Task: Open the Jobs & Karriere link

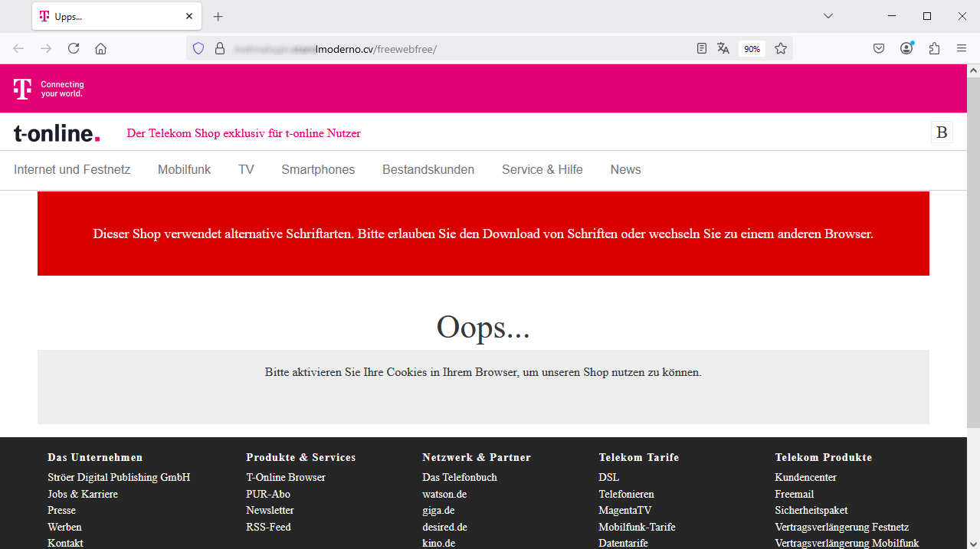Action: (x=83, y=494)
